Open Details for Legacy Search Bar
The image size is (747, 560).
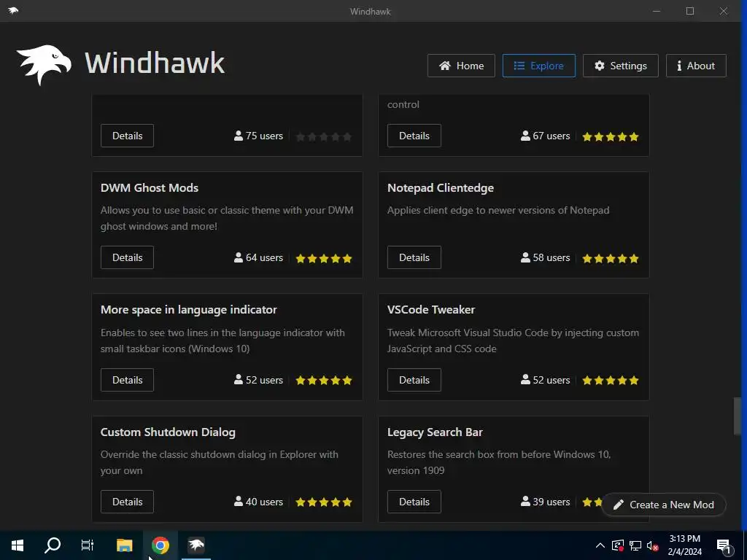pos(414,502)
